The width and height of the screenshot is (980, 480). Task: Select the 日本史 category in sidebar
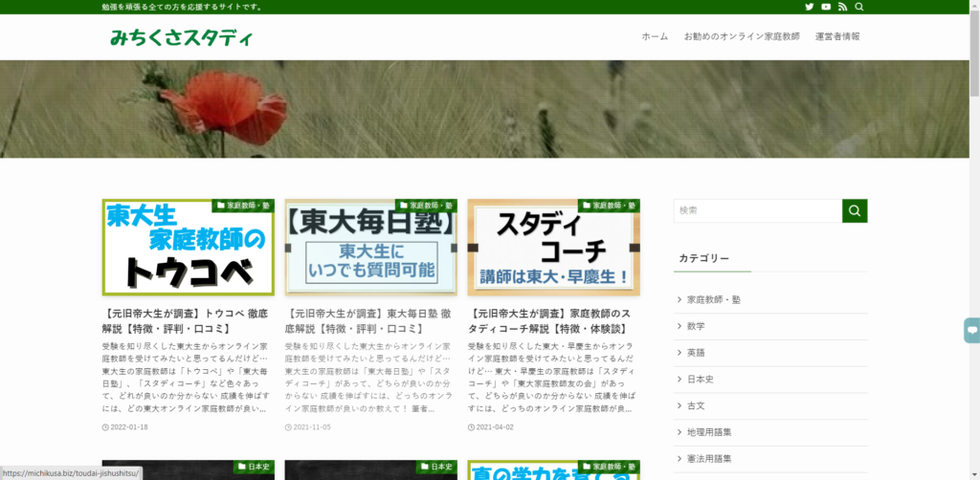700,380
